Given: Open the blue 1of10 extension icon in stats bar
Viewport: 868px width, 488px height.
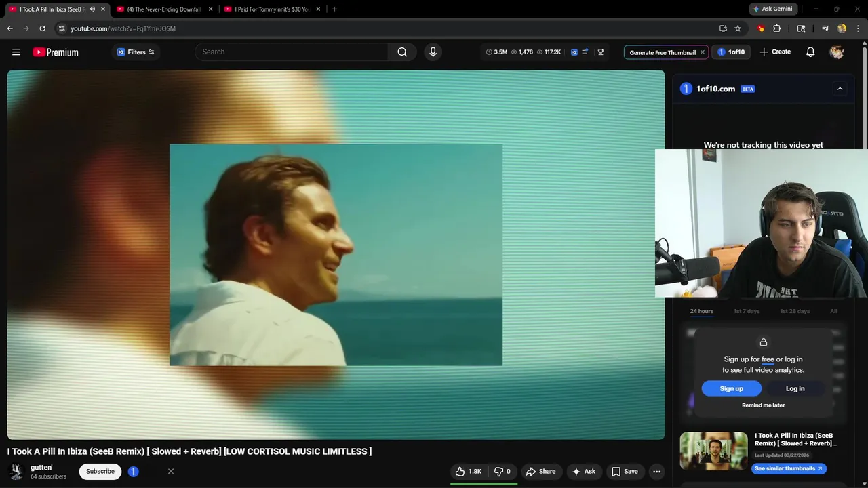Looking at the screenshot, I should tap(574, 52).
